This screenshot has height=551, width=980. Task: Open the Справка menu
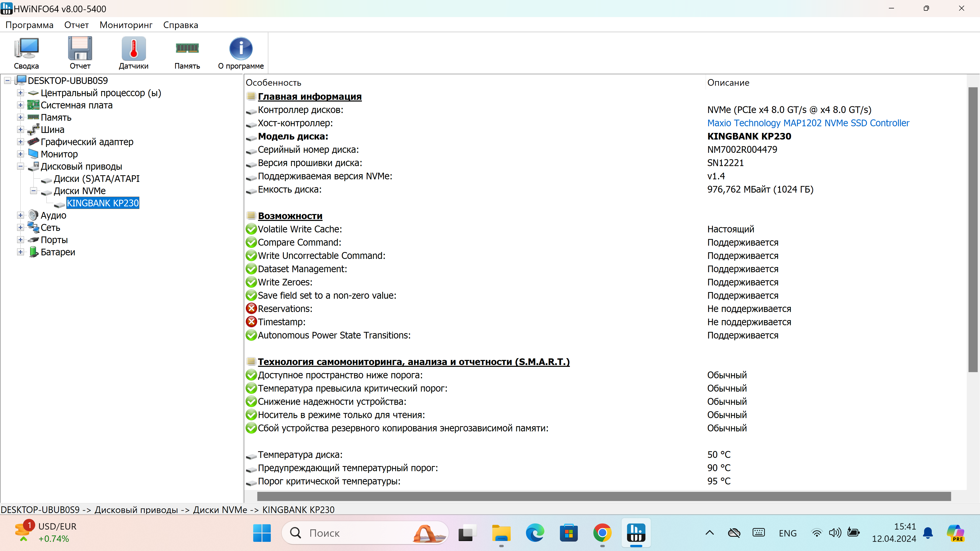coord(180,25)
